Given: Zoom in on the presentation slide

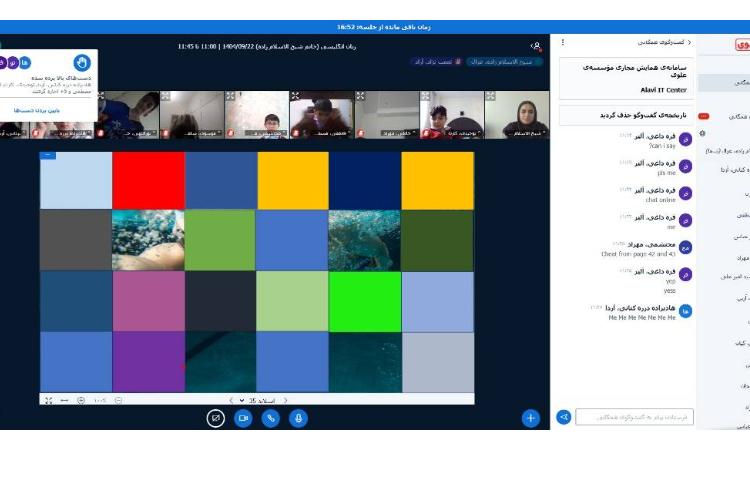Looking at the screenshot, I should 81,400.
